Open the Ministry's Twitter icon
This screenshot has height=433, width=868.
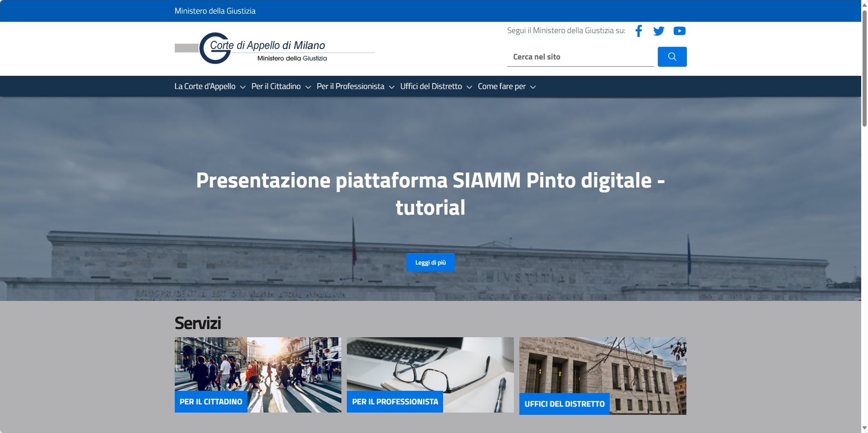pyautogui.click(x=659, y=31)
